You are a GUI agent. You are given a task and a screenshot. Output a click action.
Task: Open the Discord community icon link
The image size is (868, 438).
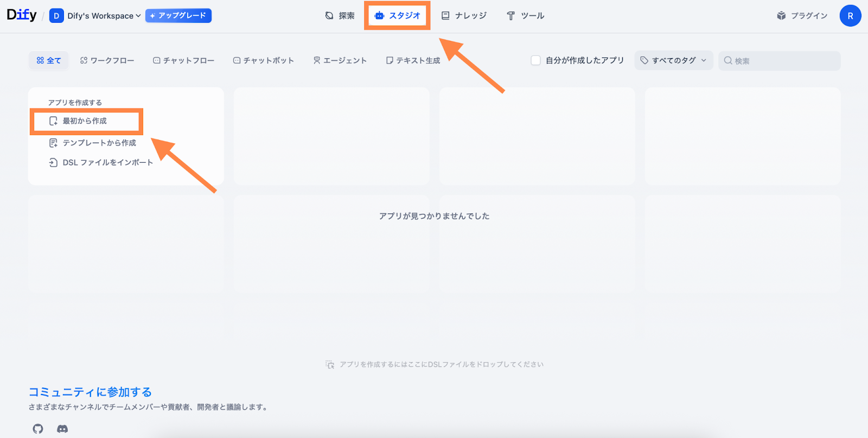click(x=62, y=429)
